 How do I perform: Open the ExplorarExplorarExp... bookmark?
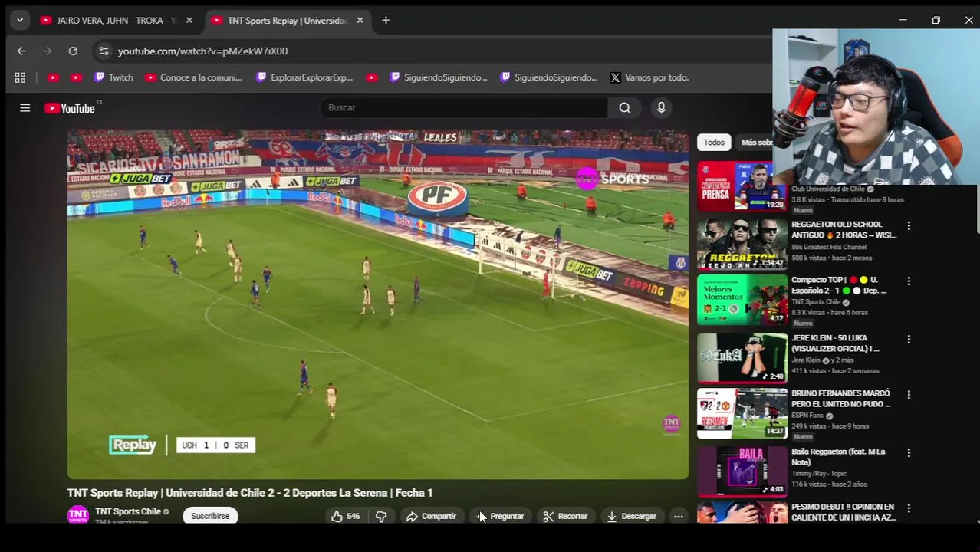pos(304,77)
